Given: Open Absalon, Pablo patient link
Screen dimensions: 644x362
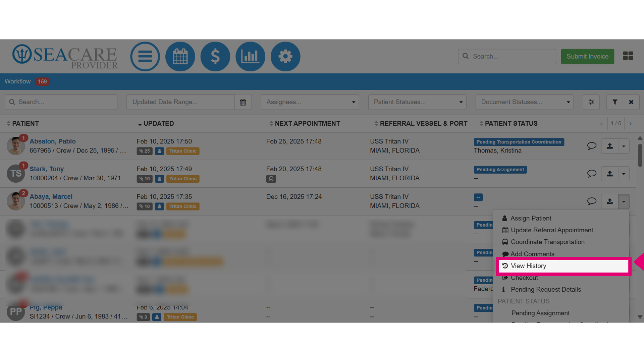Looking at the screenshot, I should (53, 141).
